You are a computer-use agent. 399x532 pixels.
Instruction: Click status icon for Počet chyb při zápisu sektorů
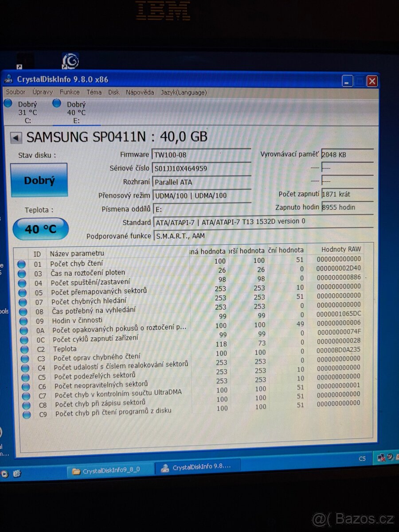point(27,405)
